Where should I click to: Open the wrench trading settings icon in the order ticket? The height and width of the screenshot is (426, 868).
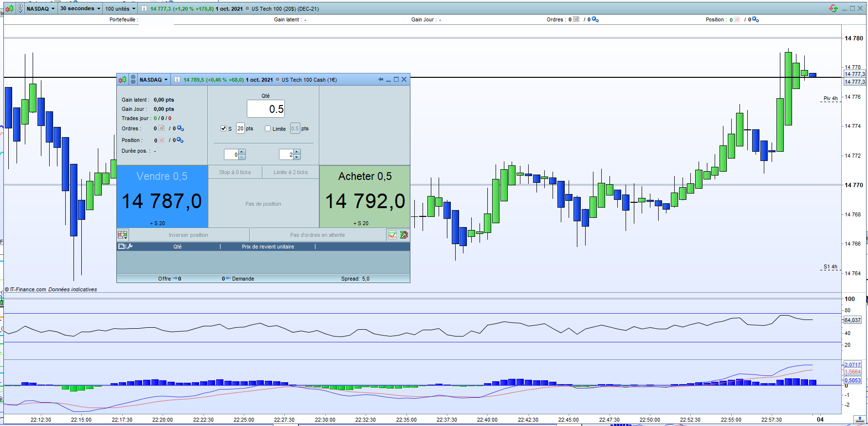pos(404,235)
